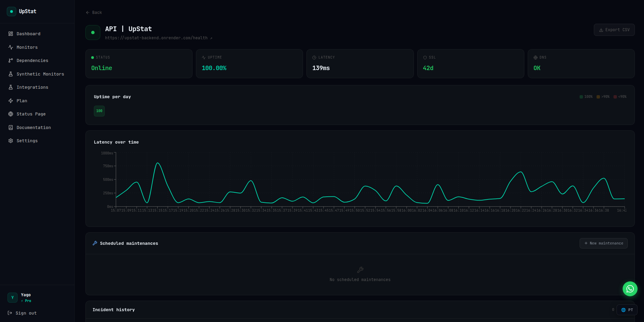Click the Integrations flask icon

[11, 87]
